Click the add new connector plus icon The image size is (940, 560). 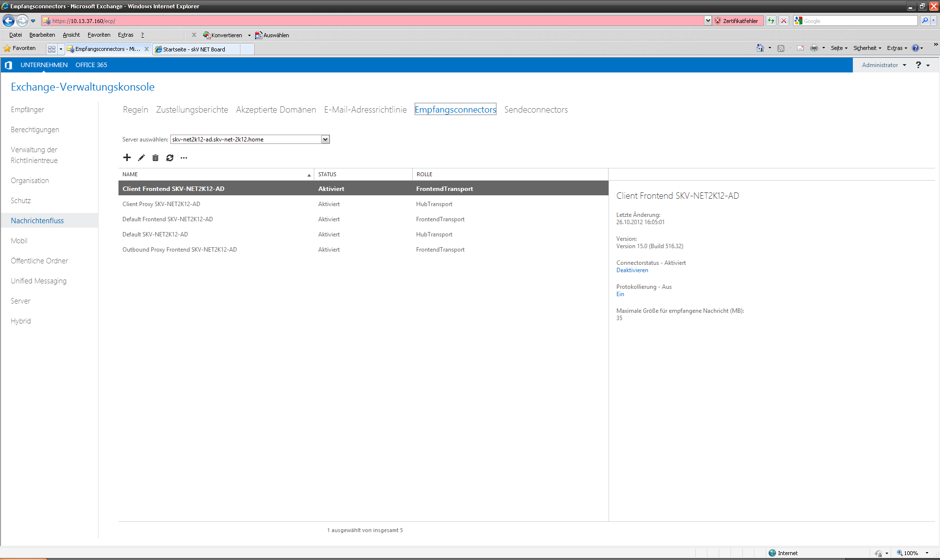point(127,158)
